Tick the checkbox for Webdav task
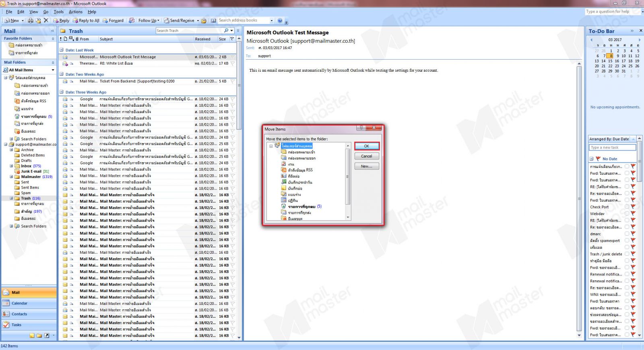Screen dimensions: 644x350 tap(627, 213)
